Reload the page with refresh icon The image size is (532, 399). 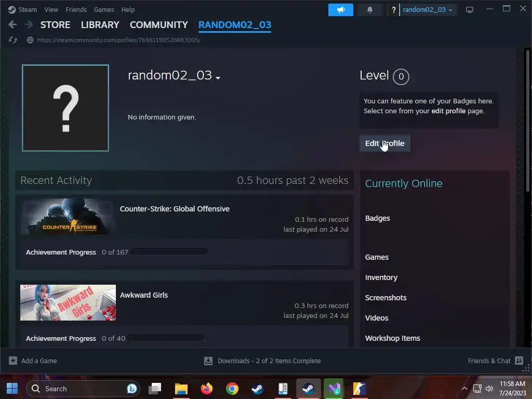click(13, 40)
